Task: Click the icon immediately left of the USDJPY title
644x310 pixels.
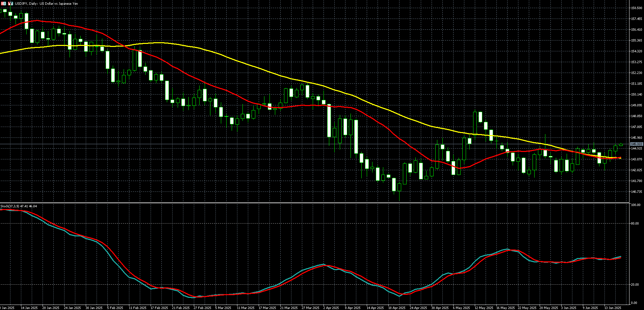Action: [x=10, y=3]
